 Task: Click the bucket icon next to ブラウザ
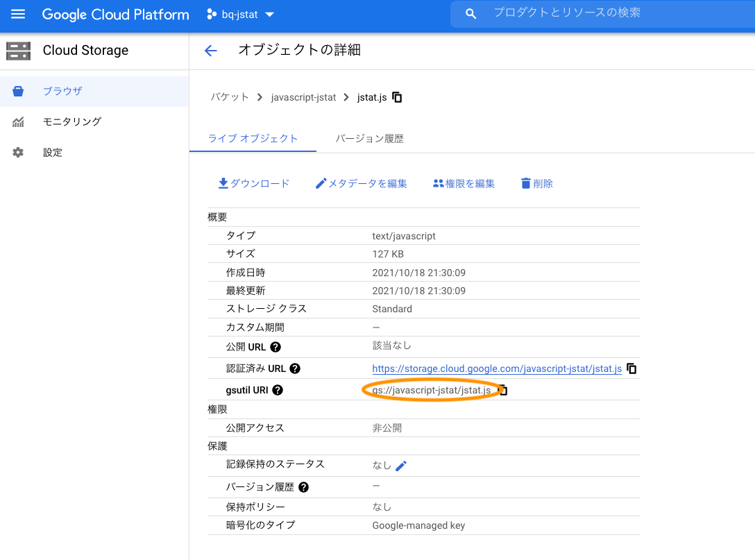[x=18, y=92]
